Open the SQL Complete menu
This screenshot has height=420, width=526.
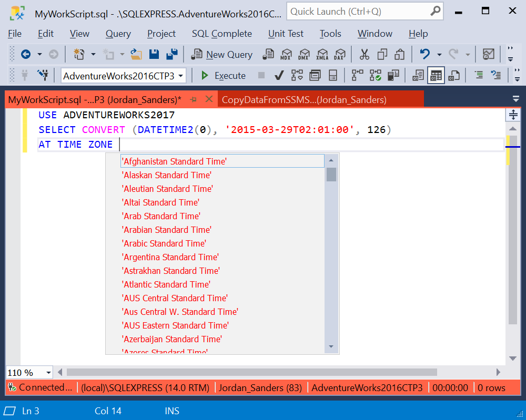click(222, 34)
